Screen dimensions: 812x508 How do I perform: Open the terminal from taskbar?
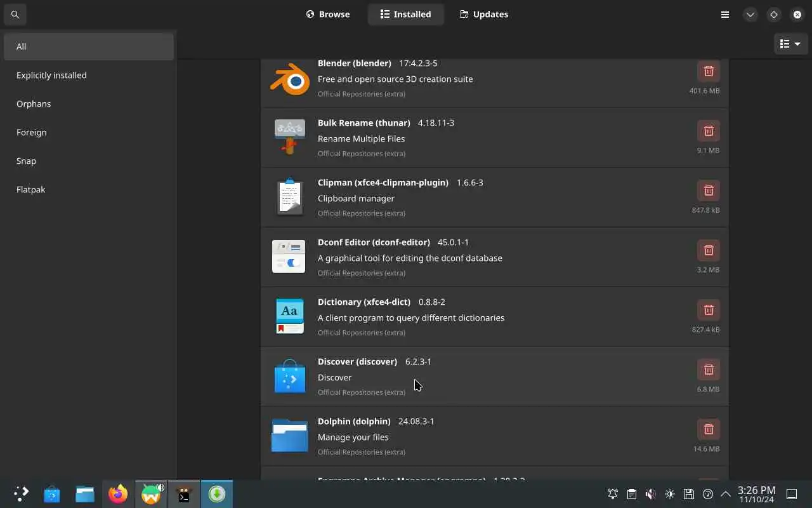click(x=184, y=494)
